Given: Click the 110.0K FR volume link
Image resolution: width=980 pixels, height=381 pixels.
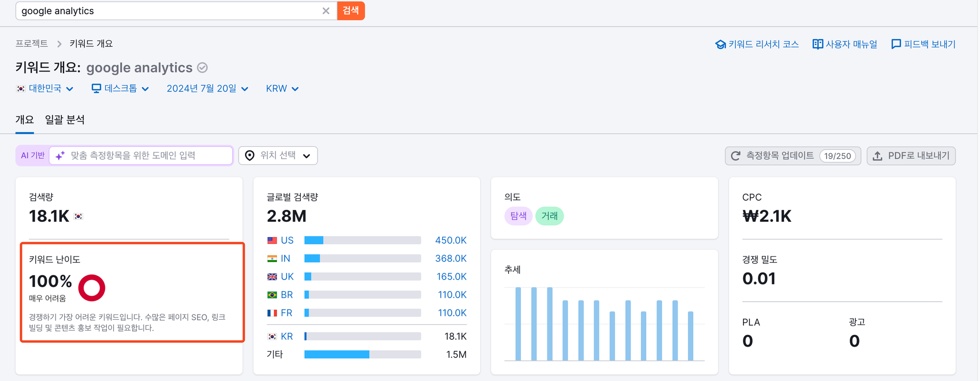Looking at the screenshot, I should pyautogui.click(x=452, y=313).
